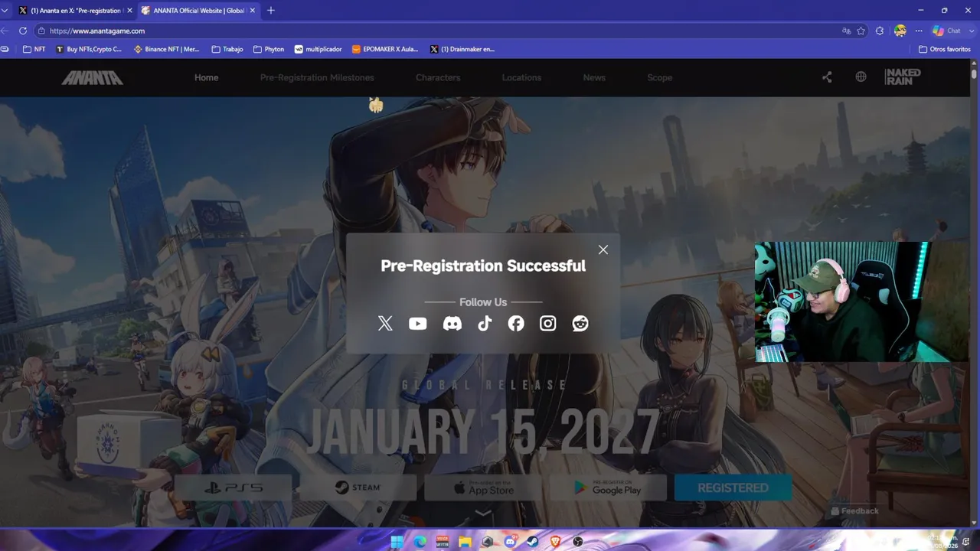Open Steam from the taskbar
Image resolution: width=980 pixels, height=551 pixels.
click(x=533, y=542)
